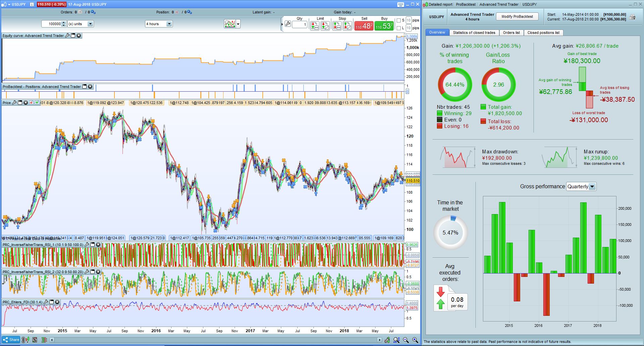
Task: Increase the units quantity with stepper
Action: (64, 22)
